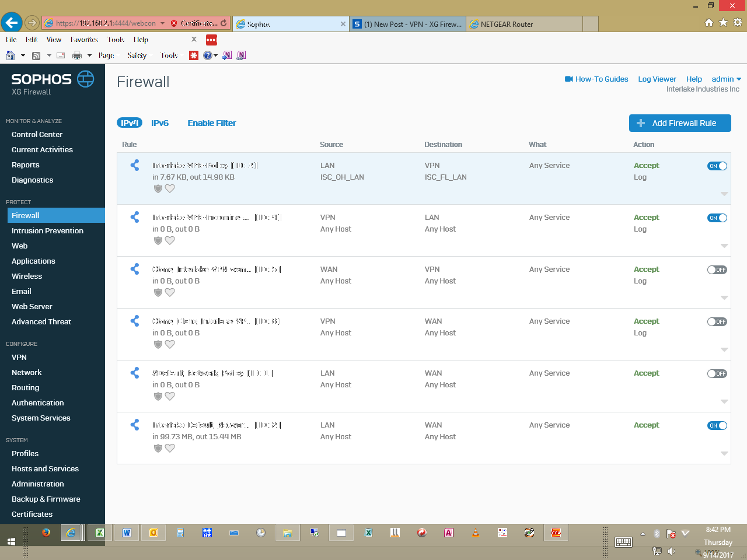
Task: Turn off rule ID 3 switch
Action: pos(717,166)
